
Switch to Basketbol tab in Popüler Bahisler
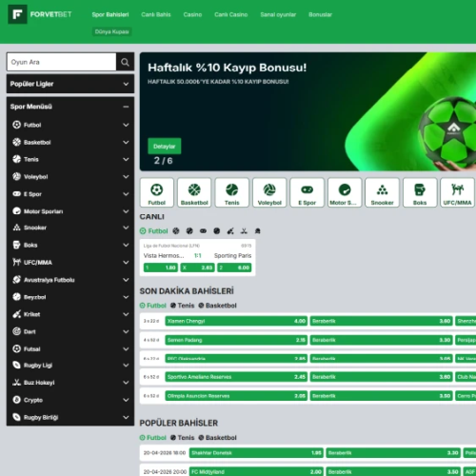point(217,438)
